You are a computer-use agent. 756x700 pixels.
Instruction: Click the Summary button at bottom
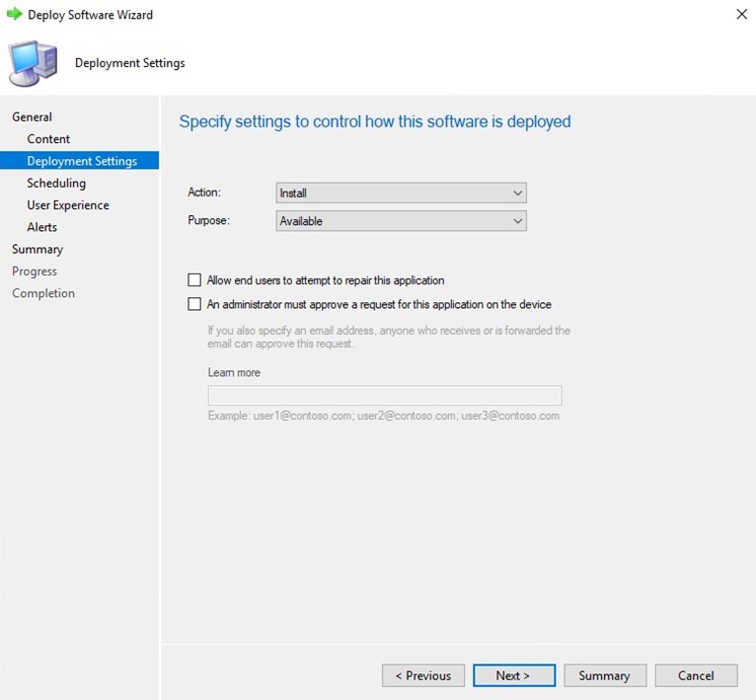click(x=605, y=675)
